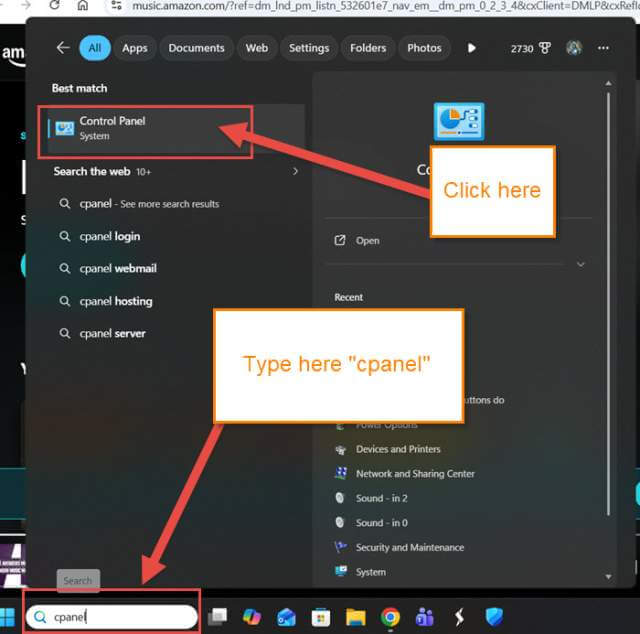640x634 pixels.
Task: Switch to the Apps filter tab
Action: tap(135, 48)
